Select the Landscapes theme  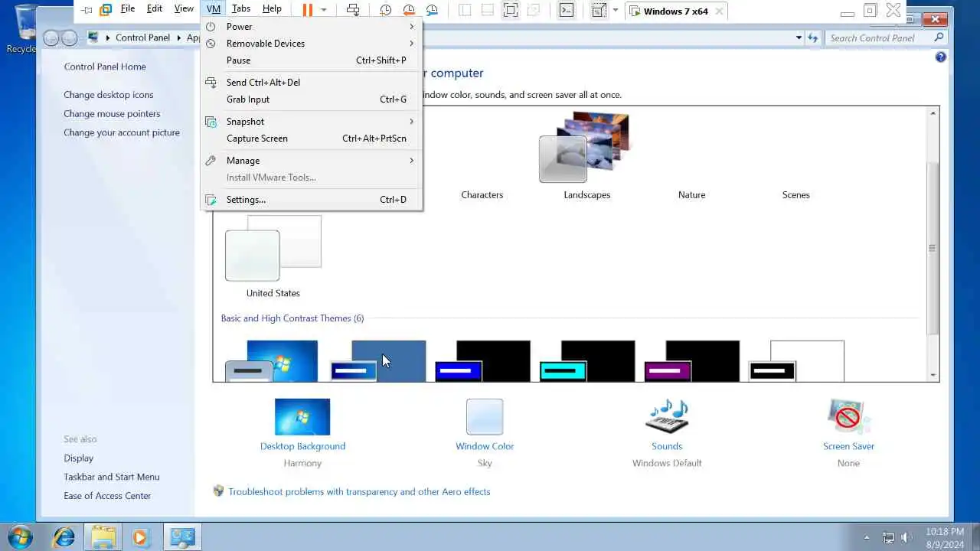click(586, 156)
